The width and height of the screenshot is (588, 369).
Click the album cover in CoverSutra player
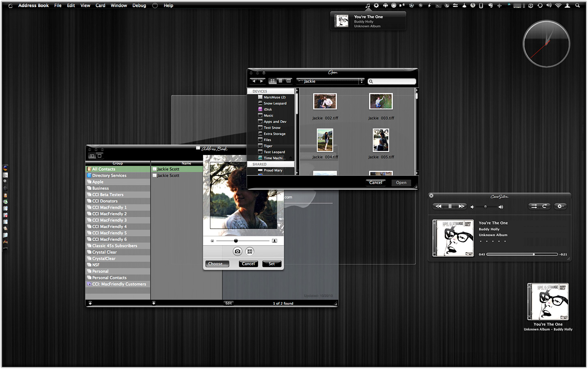tap(453, 238)
